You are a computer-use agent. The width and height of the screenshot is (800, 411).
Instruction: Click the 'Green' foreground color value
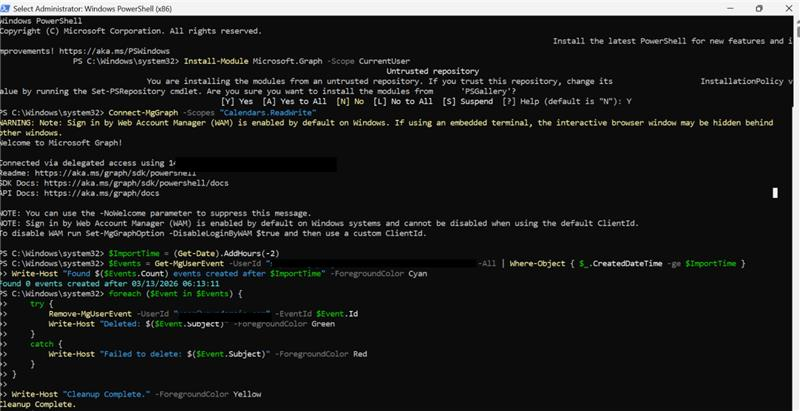[323, 324]
